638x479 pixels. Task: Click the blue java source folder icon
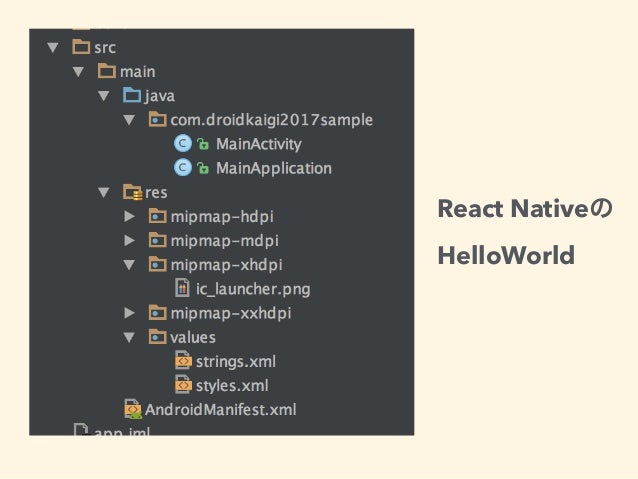132,95
